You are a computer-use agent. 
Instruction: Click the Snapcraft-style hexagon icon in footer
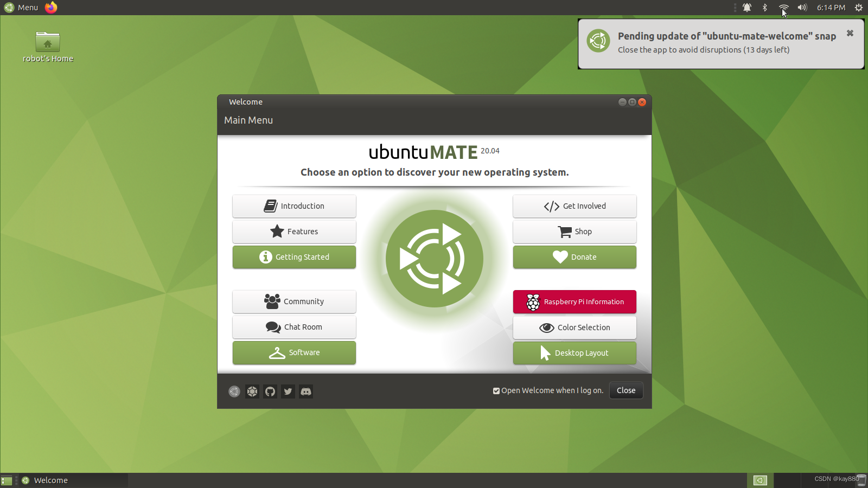252,391
